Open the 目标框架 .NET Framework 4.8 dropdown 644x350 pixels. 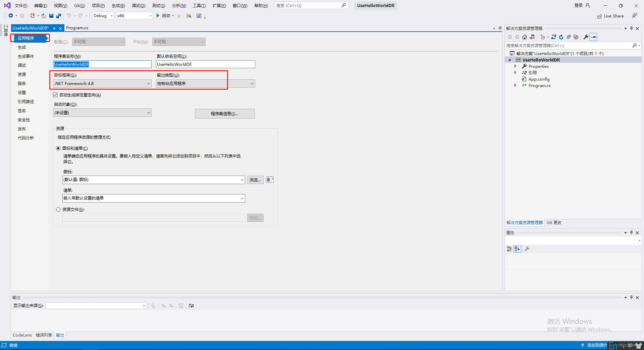(102, 84)
